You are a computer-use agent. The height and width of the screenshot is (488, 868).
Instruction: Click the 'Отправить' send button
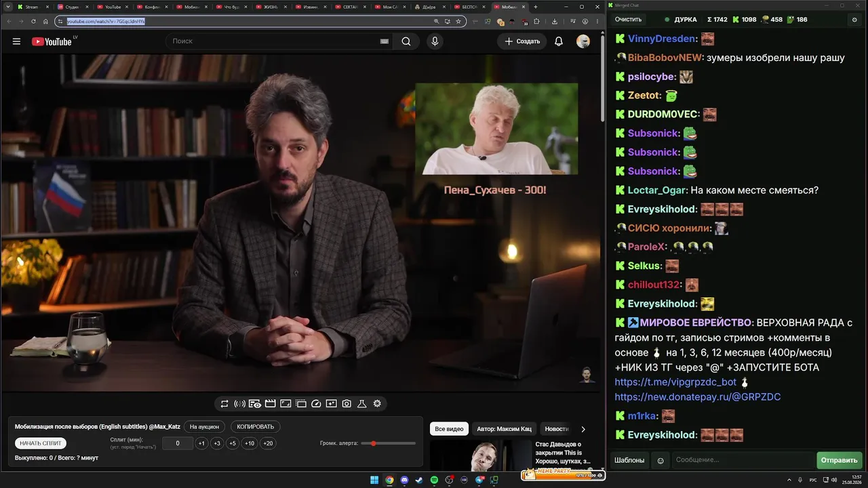pos(840,460)
